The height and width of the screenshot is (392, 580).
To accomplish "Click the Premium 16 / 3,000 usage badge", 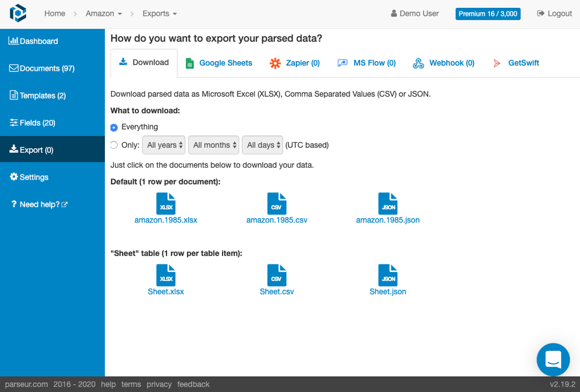I will click(x=488, y=14).
